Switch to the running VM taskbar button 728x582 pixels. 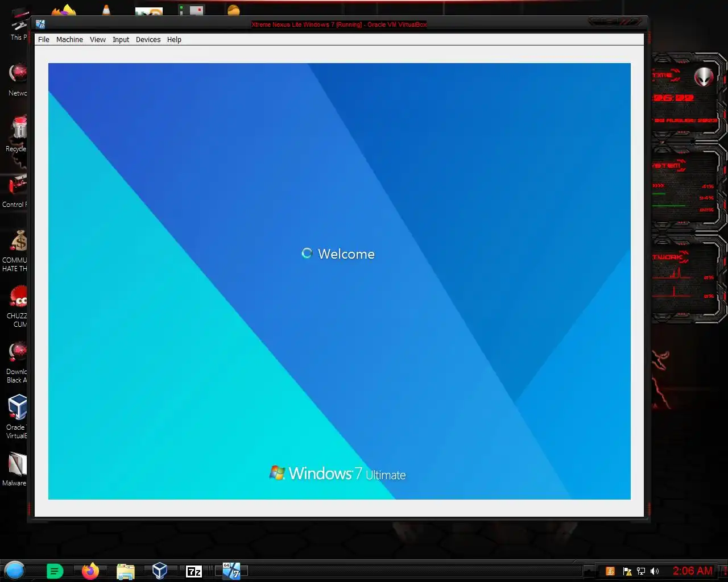231,571
